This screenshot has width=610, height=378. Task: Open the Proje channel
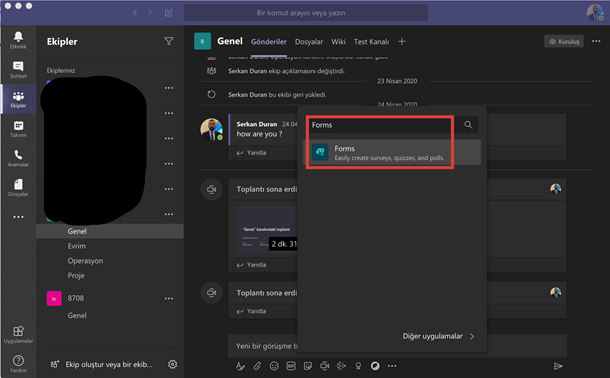pyautogui.click(x=76, y=276)
